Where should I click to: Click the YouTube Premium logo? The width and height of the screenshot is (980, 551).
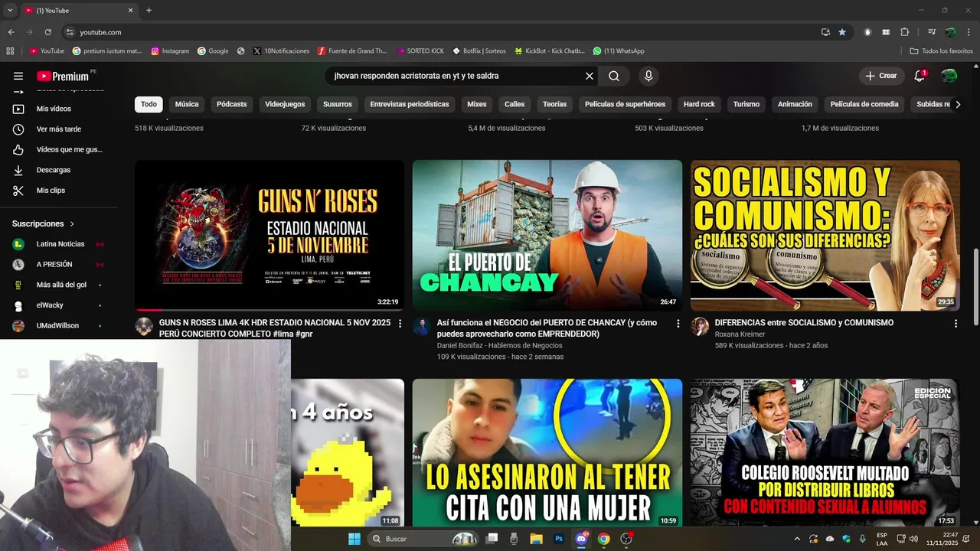[63, 76]
